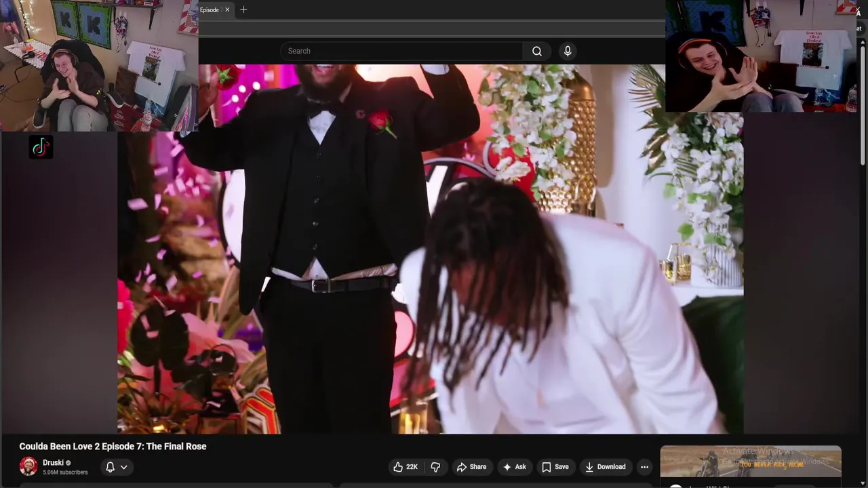Like the video with 22K likes
The image size is (868, 488).
[x=406, y=467]
